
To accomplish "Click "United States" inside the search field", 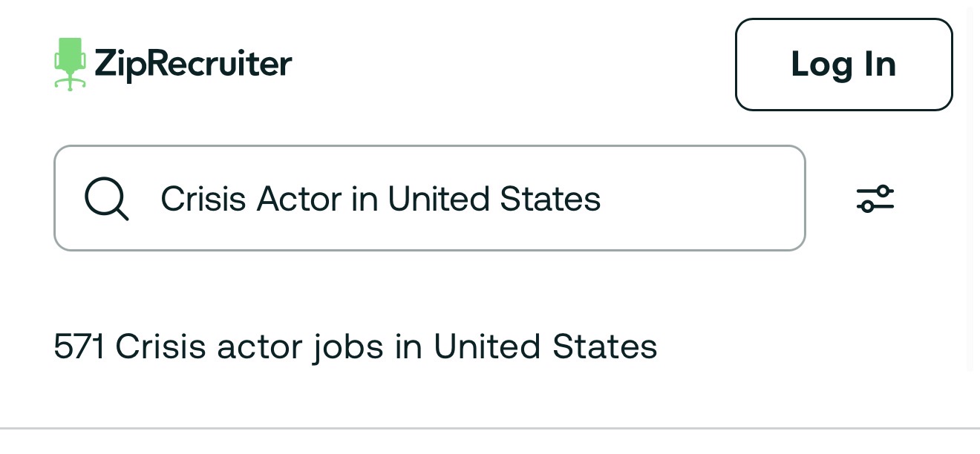I will coord(494,199).
